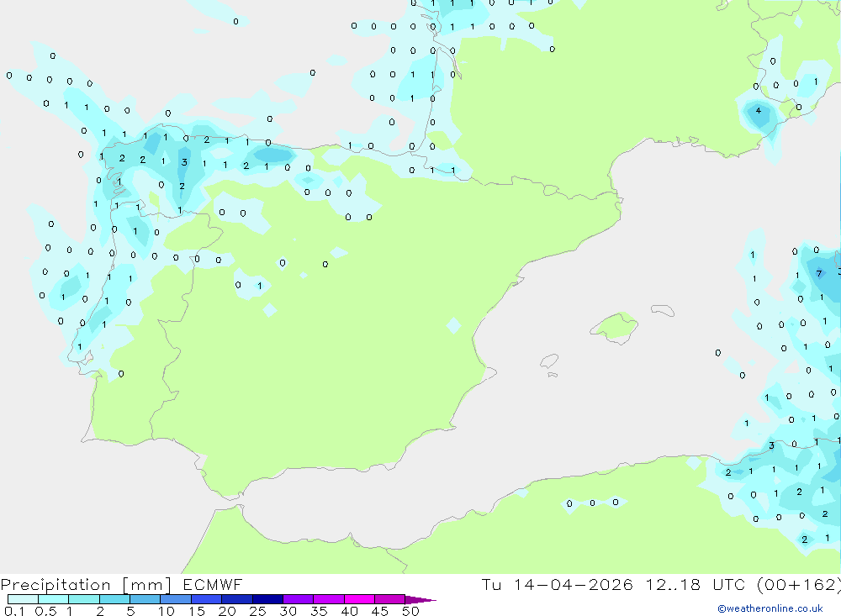The width and height of the screenshot is (841, 616).
Task: Click the legend label '10'
Action: tap(167, 611)
